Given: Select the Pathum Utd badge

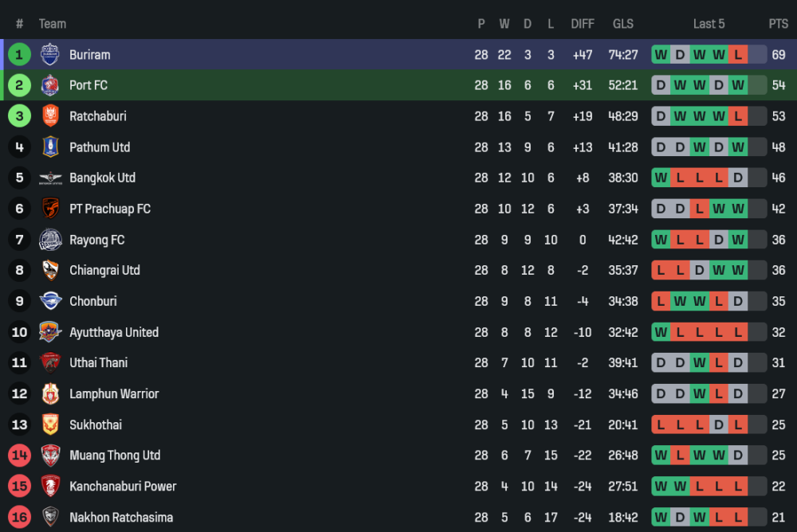Looking at the screenshot, I should tap(49, 147).
